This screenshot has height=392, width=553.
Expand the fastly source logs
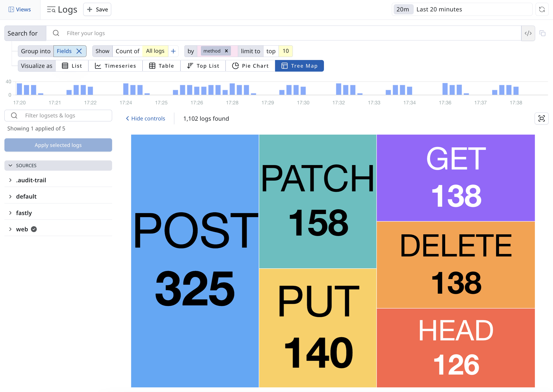pos(11,213)
